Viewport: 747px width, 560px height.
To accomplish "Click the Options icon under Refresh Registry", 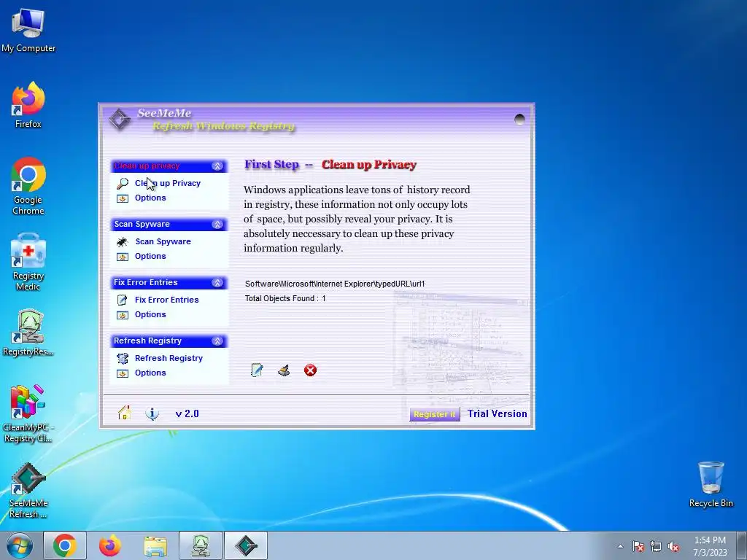I will (x=123, y=373).
